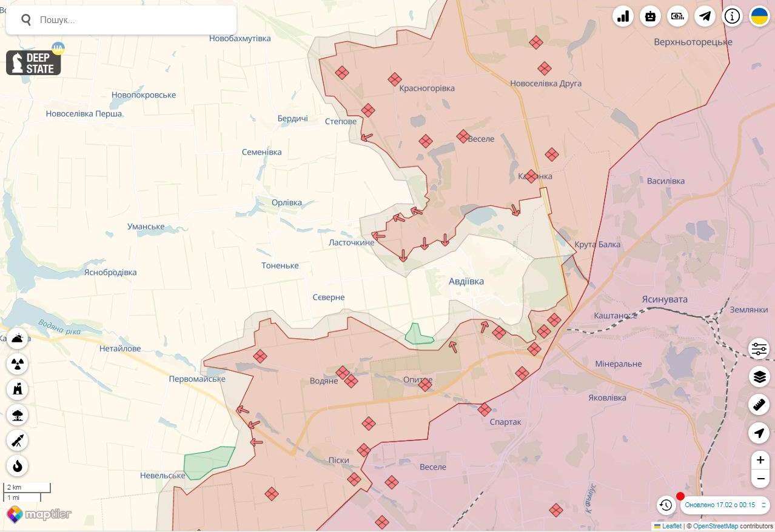Open the OpenStreetMap contributors link
This screenshot has height=532, width=775.
tap(715, 526)
